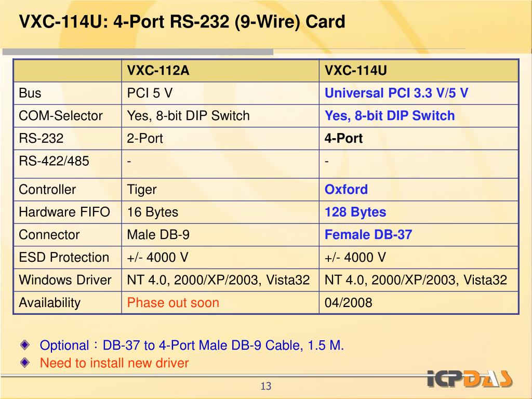Click the ICP DAS logo

pyautogui.click(x=470, y=378)
